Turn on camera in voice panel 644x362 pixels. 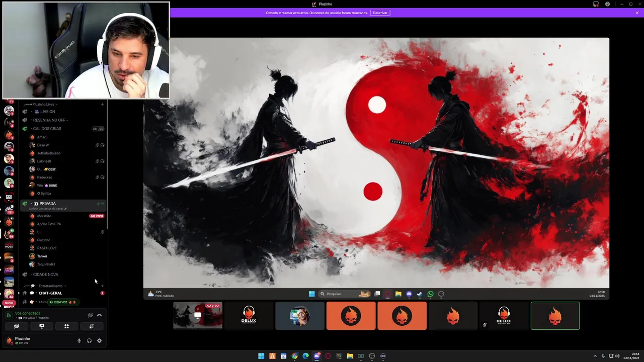17,326
